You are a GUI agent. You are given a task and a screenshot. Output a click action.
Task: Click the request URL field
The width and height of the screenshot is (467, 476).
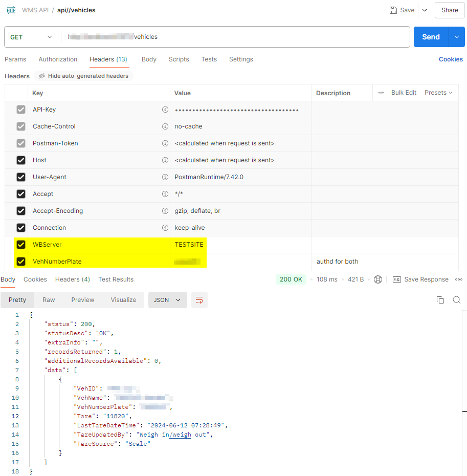235,37
